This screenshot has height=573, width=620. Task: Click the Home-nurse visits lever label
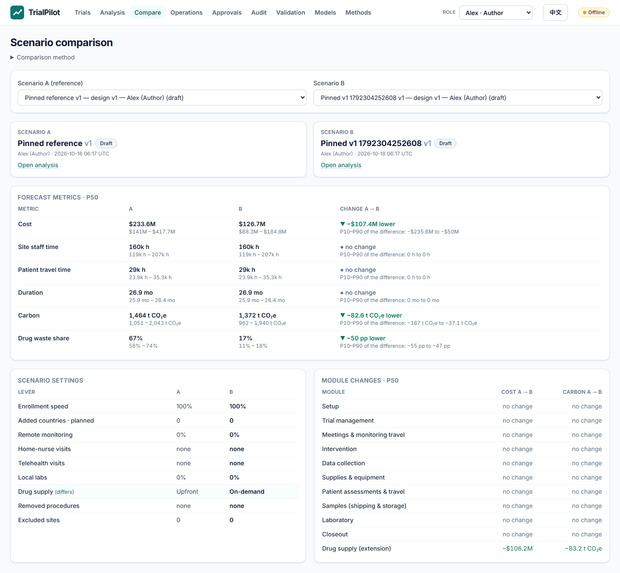44,449
